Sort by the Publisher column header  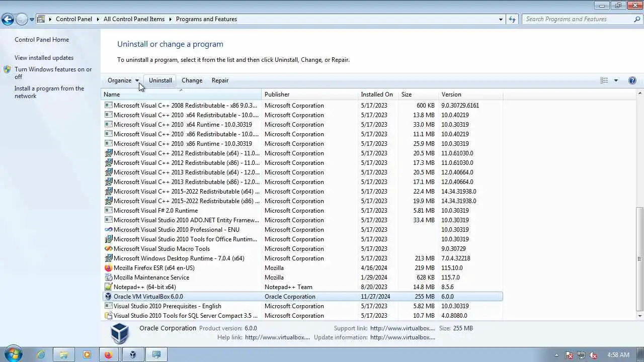(310, 95)
